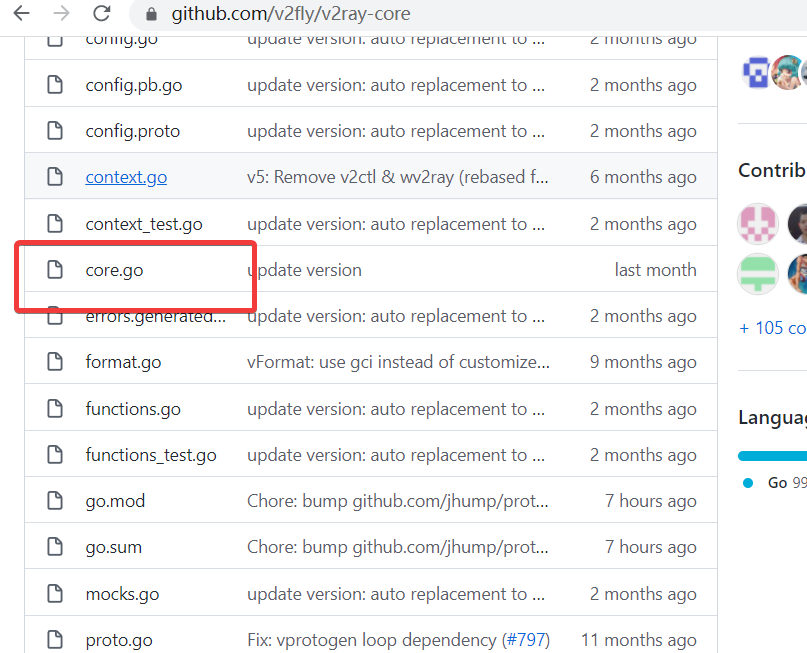807x653 pixels.
Task: Open the proto.go file
Action: [x=119, y=640]
